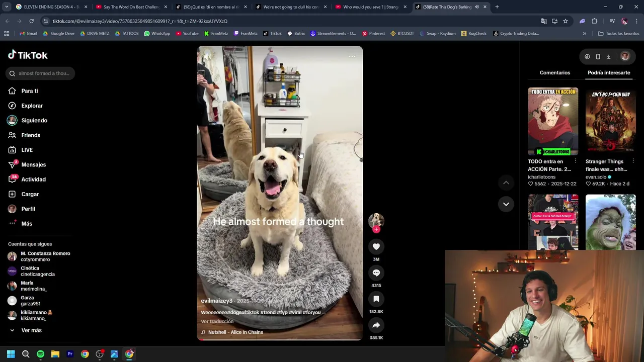Viewport: 644px width, 362px height.
Task: Switch to Comentarios tab
Action: click(554, 73)
